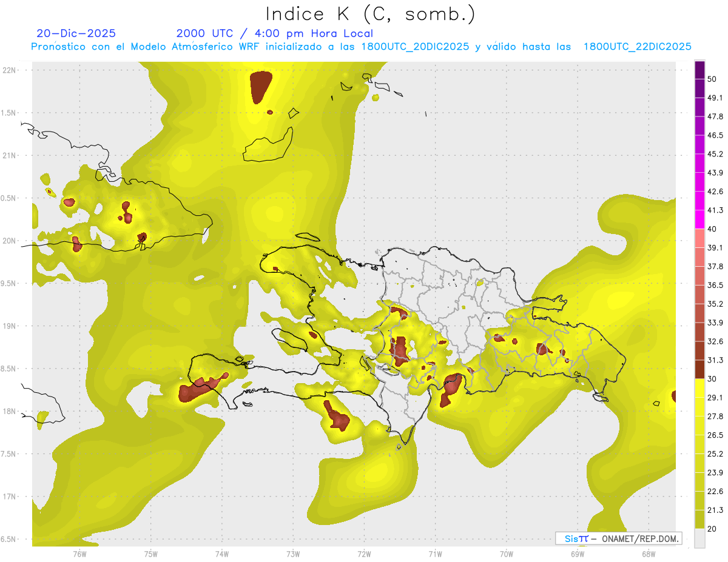The width and height of the screenshot is (728, 562).
Task: Select the "18N" latitude label
Action: [9, 412]
